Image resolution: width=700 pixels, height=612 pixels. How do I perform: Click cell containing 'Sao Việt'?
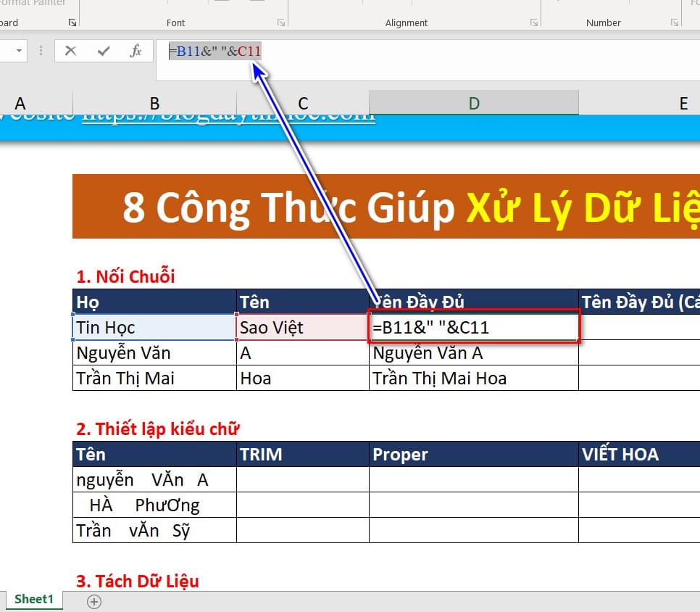[x=303, y=328]
